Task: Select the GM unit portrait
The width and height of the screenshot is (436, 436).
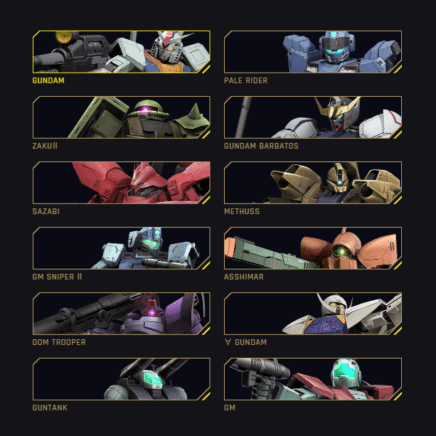Action: point(313,379)
